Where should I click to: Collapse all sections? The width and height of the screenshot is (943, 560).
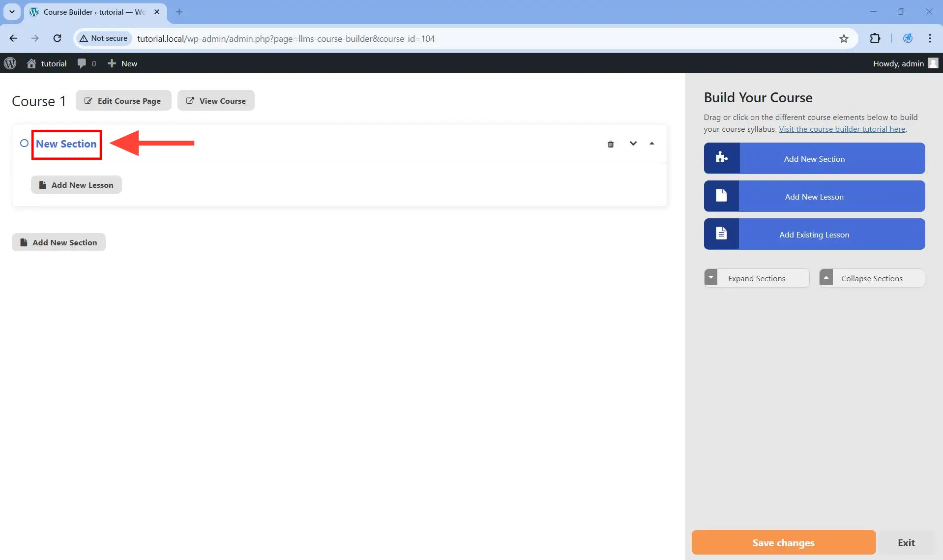click(872, 278)
